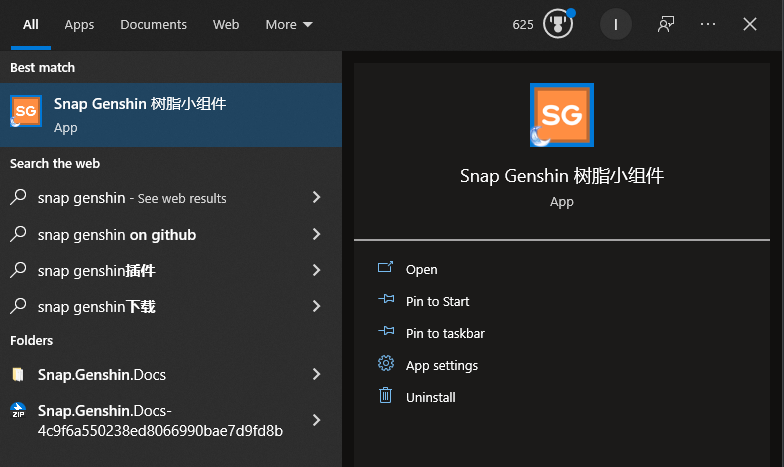Click the App settings gear icon
Image resolution: width=784 pixels, height=467 pixels.
pos(386,363)
